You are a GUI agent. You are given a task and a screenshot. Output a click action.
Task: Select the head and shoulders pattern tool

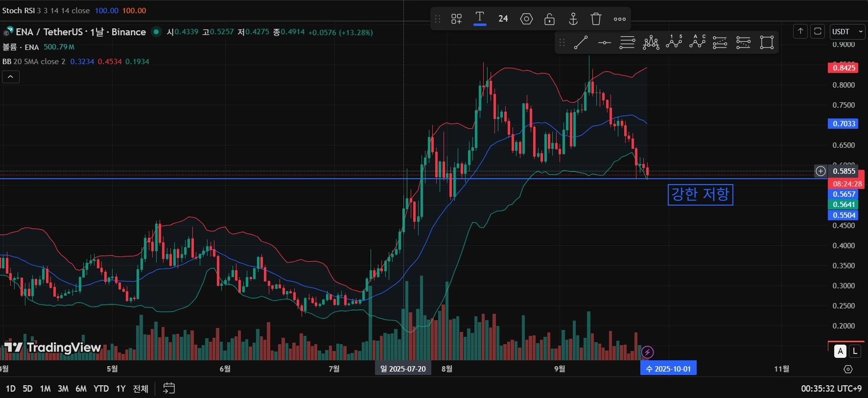click(x=651, y=43)
